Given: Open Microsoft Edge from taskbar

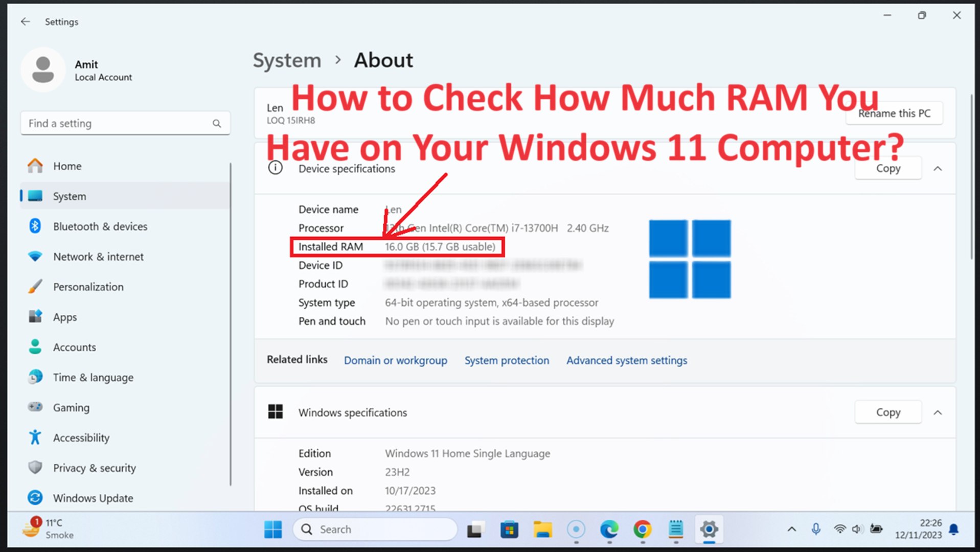Looking at the screenshot, I should coord(609,530).
